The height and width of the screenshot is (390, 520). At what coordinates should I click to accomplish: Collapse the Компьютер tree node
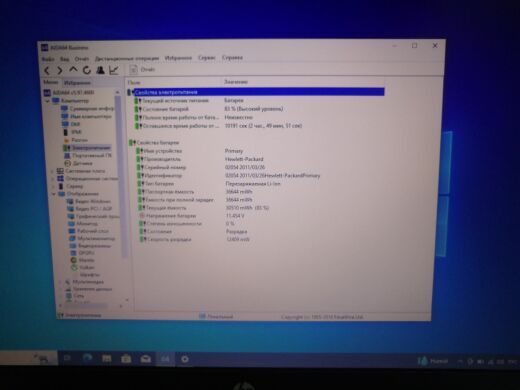48,101
